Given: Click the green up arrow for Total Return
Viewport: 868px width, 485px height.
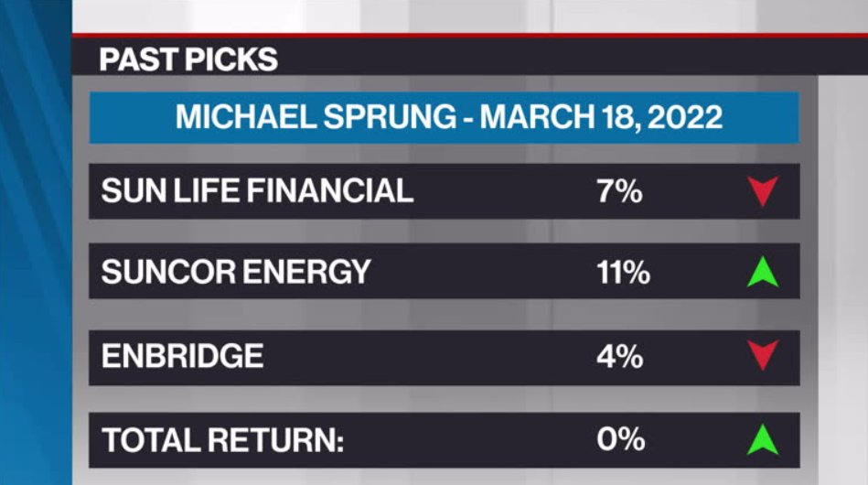Looking at the screenshot, I should coord(763,439).
